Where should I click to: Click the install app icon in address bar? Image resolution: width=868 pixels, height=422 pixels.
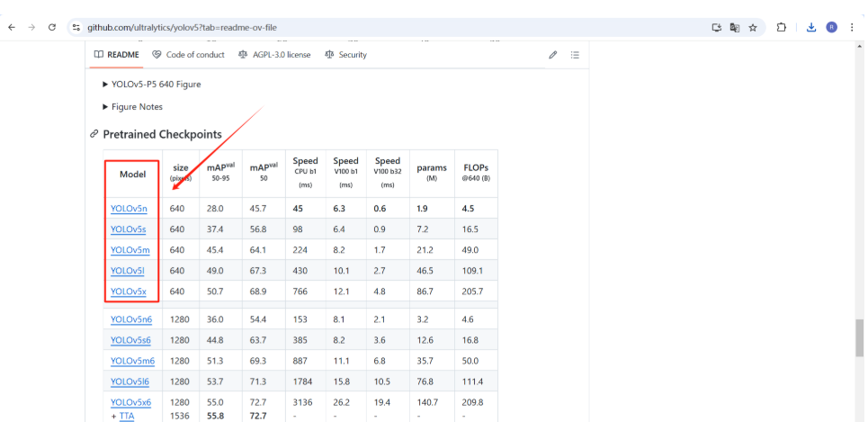pyautogui.click(x=717, y=27)
